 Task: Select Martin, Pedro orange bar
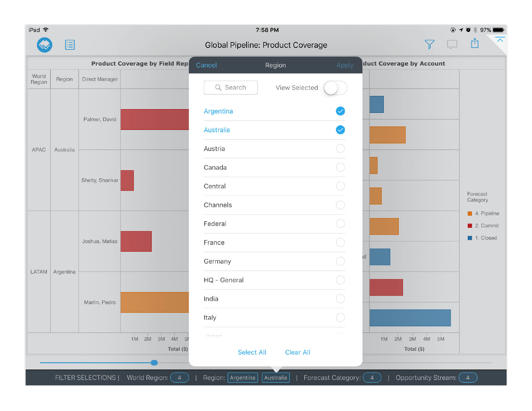155,302
